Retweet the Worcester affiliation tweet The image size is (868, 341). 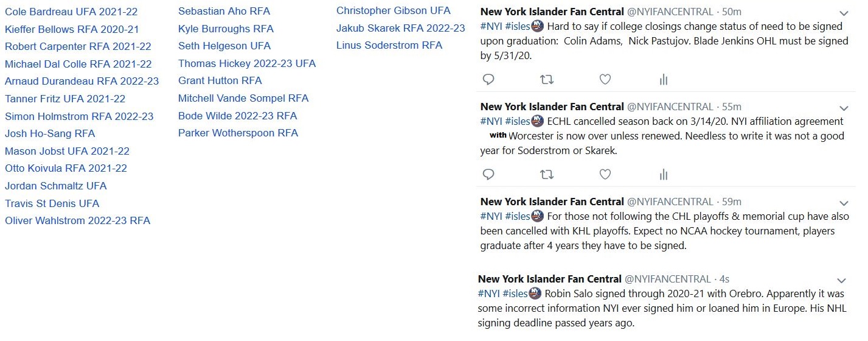coord(547,174)
